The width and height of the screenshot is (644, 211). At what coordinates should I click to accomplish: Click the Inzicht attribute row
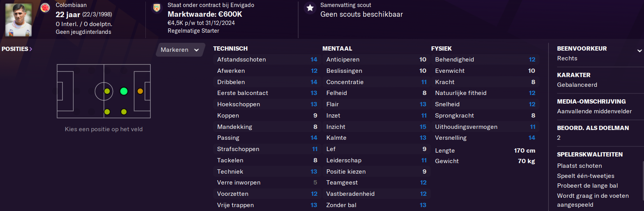[376, 127]
